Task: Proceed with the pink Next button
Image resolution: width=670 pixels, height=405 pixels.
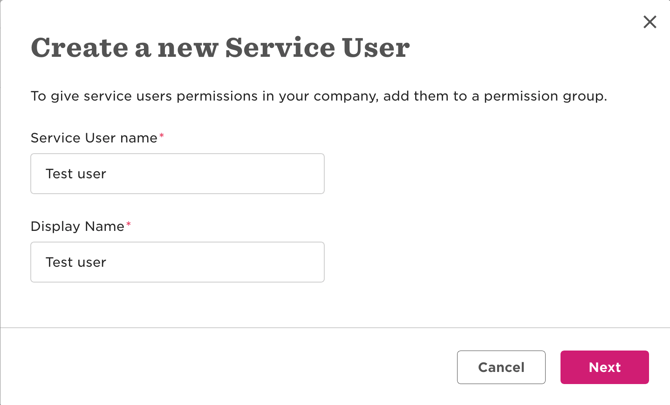Action: click(x=604, y=367)
